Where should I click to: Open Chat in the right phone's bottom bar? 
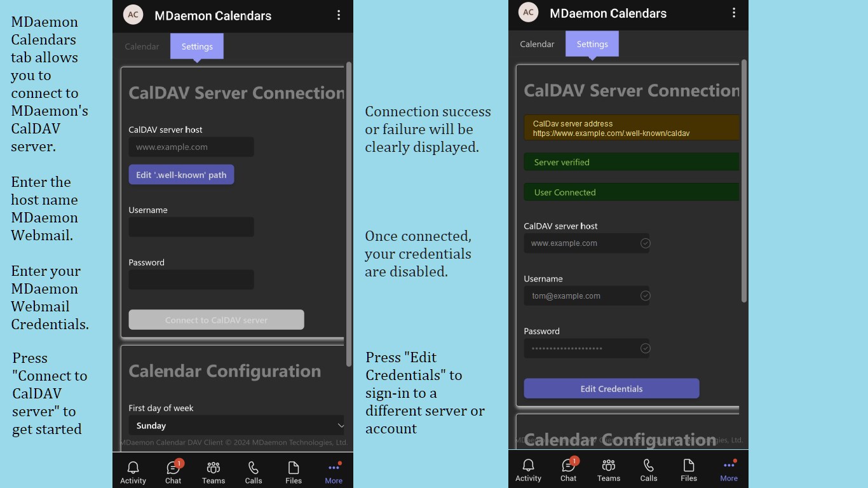click(x=569, y=470)
